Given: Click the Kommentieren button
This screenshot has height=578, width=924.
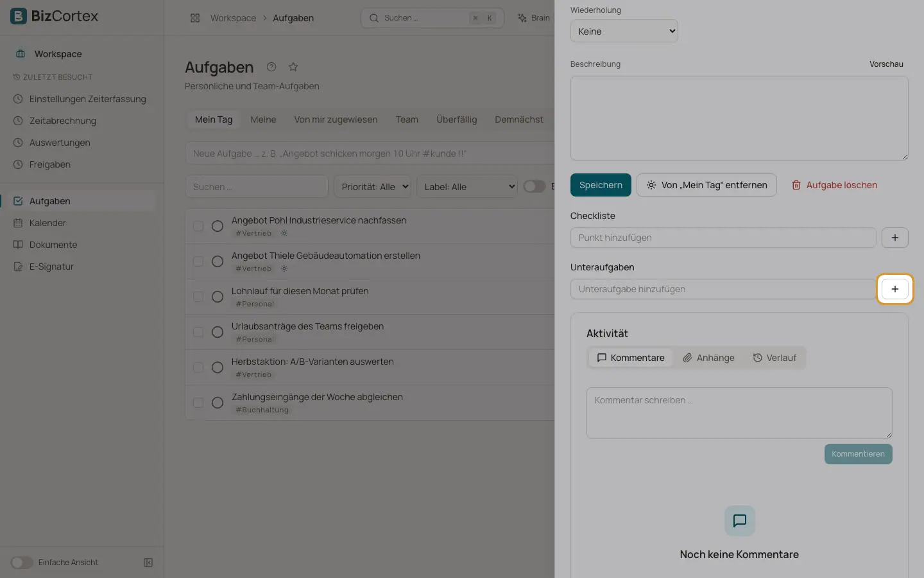Looking at the screenshot, I should pos(859,454).
